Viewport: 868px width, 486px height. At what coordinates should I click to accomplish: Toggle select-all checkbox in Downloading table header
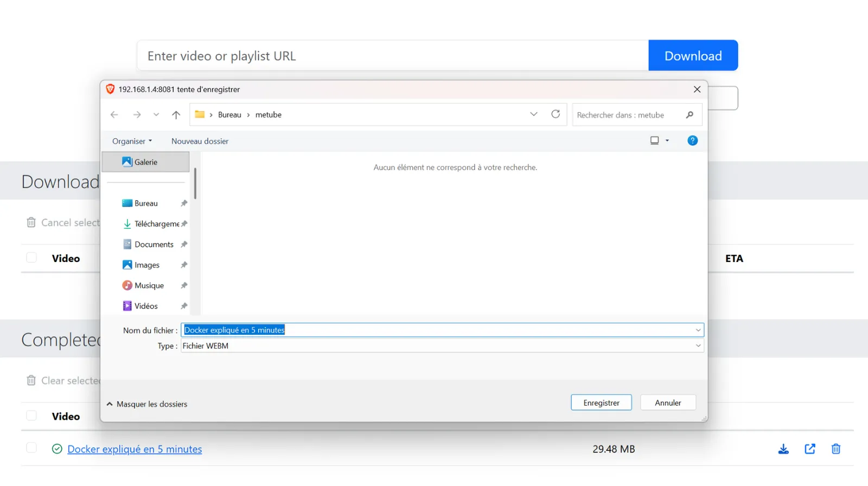[31, 258]
